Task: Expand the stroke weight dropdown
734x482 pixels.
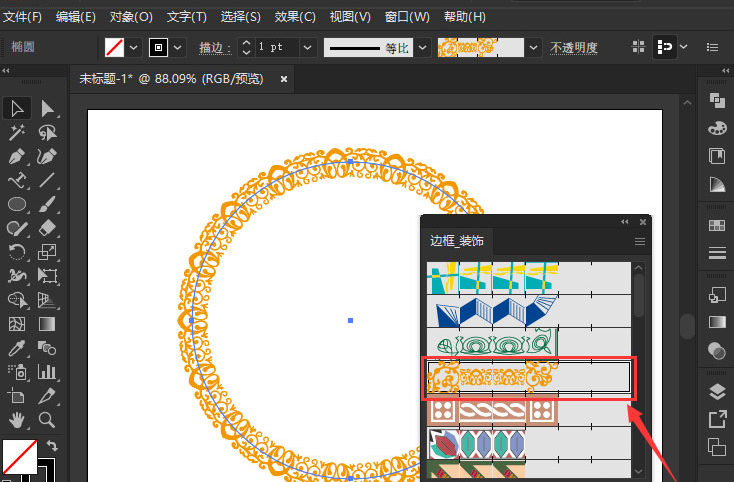Action: pyautogui.click(x=306, y=47)
